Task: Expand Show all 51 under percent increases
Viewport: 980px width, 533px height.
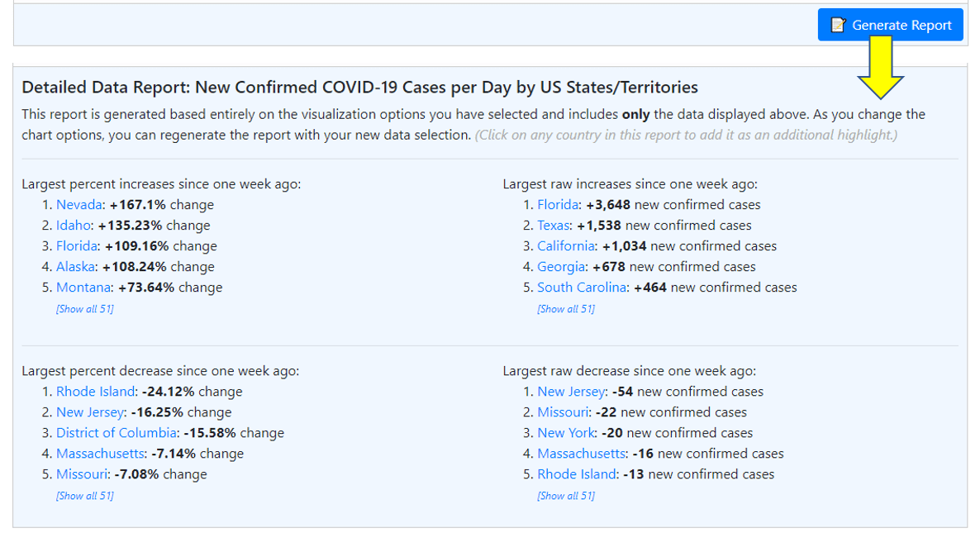Action: click(85, 309)
